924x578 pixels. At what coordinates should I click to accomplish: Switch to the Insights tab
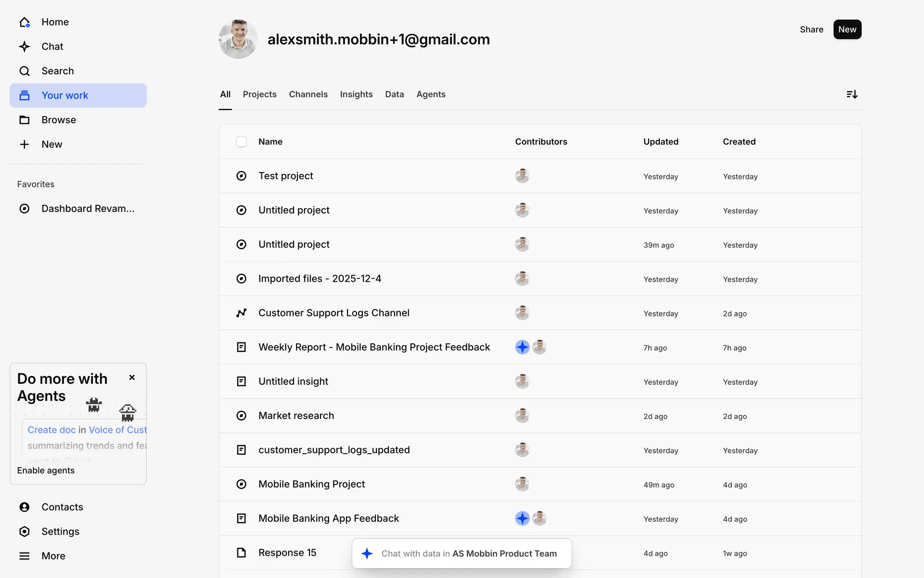356,94
